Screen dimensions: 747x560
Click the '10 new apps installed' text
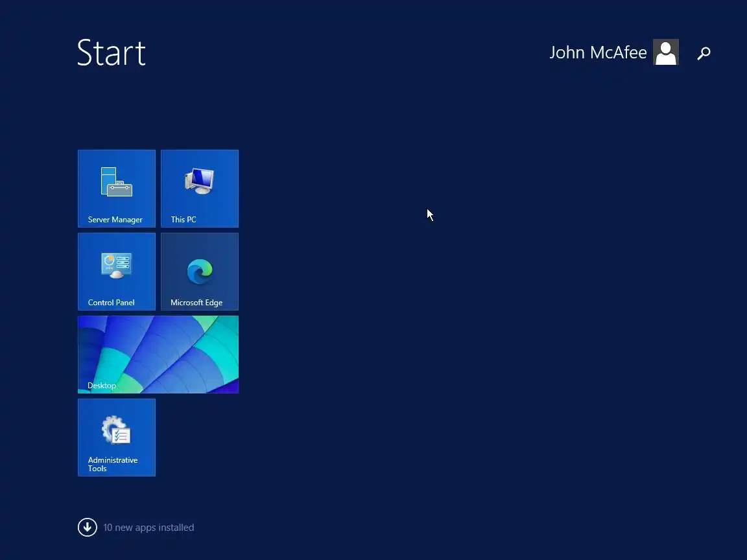[148, 528]
